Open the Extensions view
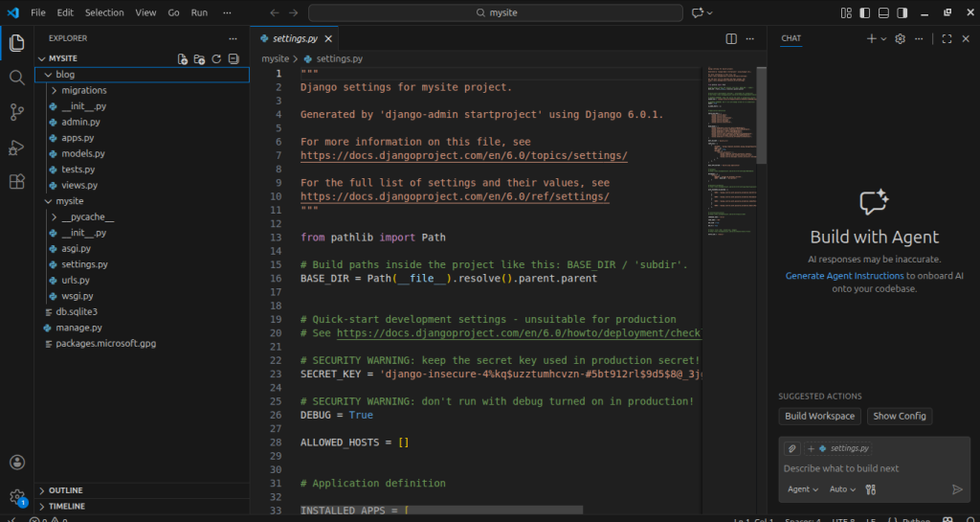980x522 pixels. (16, 181)
